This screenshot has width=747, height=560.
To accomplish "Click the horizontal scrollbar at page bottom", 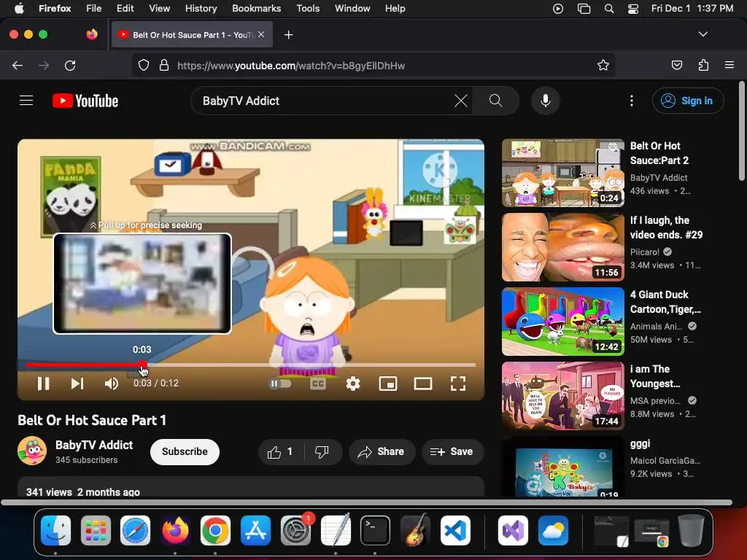I will tap(367, 502).
